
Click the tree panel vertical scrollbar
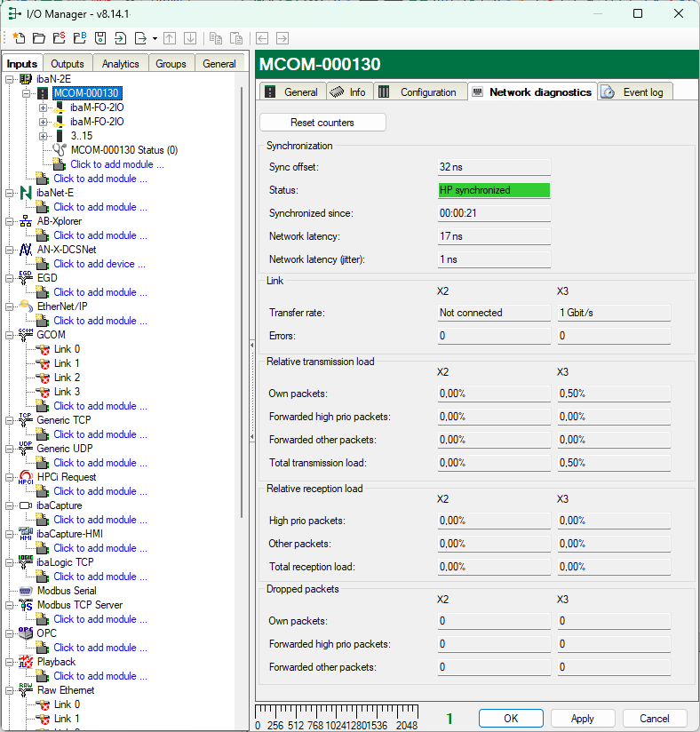click(242, 302)
